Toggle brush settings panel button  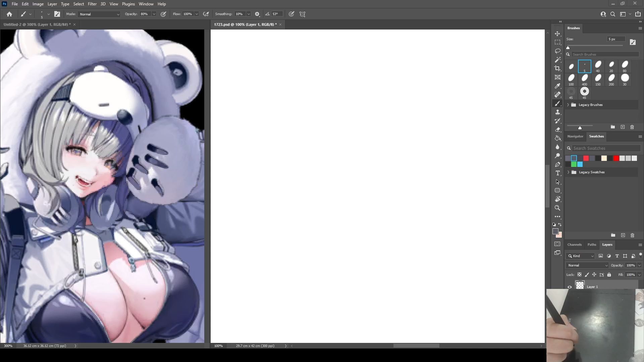[x=57, y=14]
